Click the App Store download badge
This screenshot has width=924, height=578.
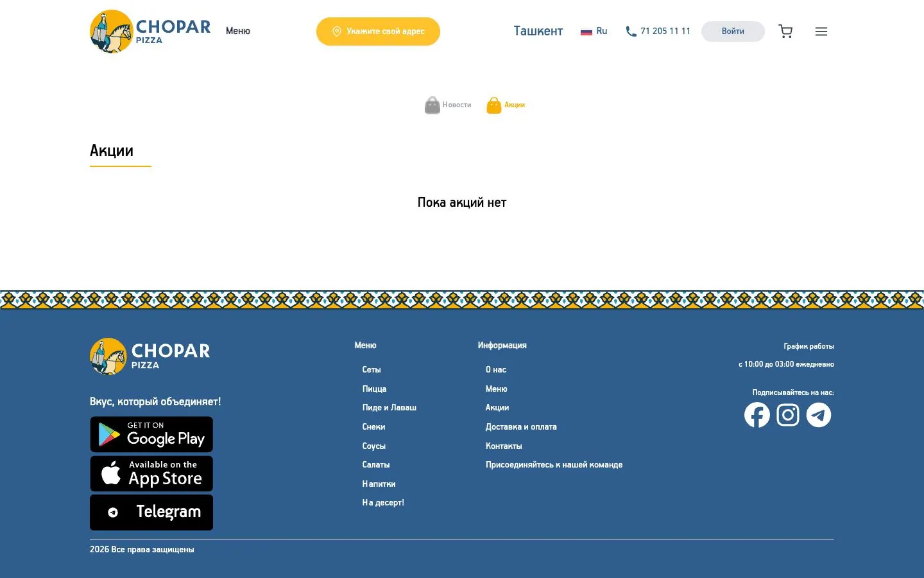click(x=151, y=473)
